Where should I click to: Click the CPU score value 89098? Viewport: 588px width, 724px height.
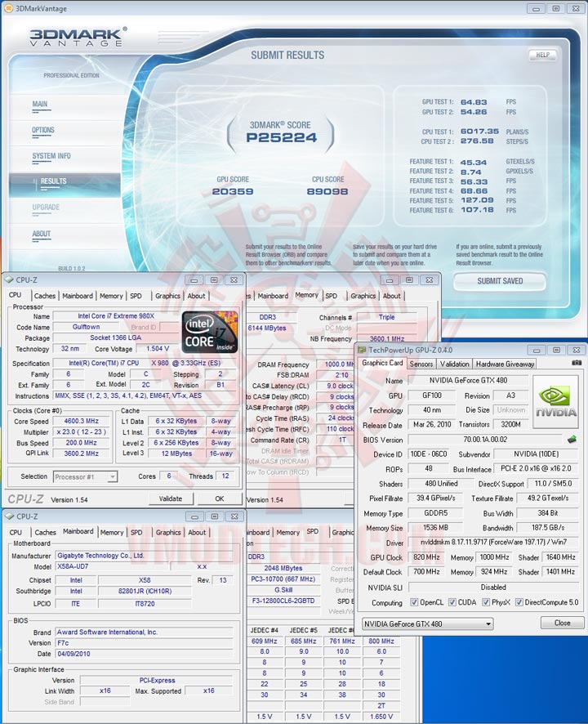coord(327,191)
